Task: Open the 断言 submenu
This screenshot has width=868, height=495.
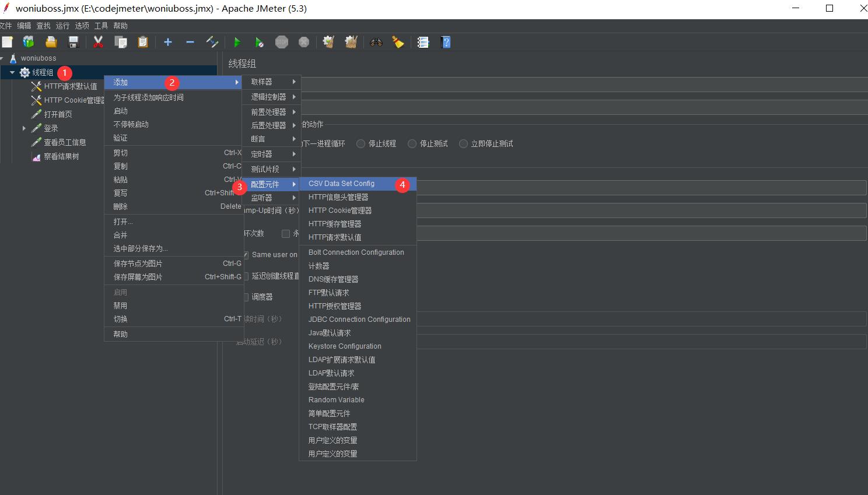Action: click(x=271, y=139)
